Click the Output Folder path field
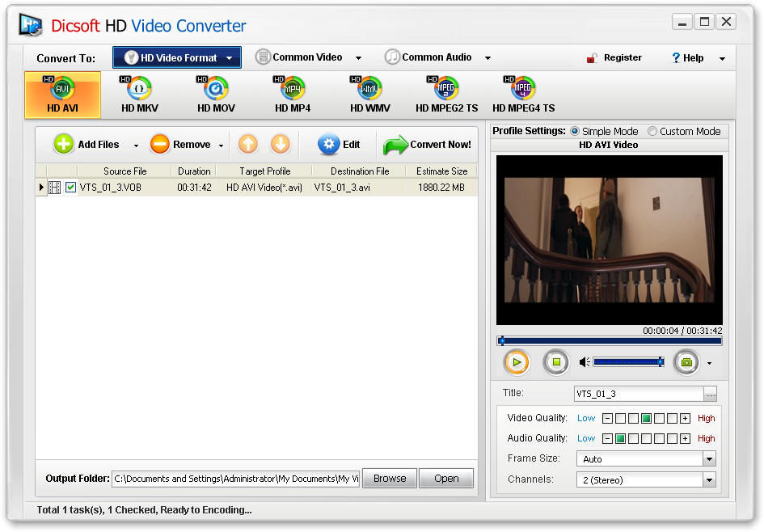Image resolution: width=764 pixels, height=532 pixels. [x=236, y=479]
